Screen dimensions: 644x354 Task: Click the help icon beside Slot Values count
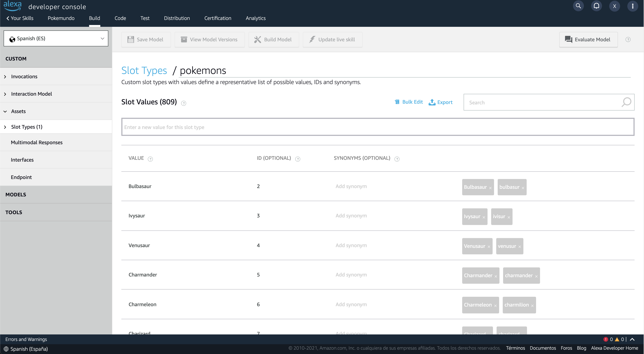coord(183,103)
